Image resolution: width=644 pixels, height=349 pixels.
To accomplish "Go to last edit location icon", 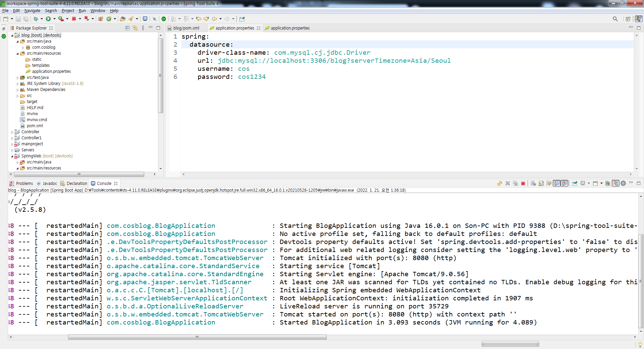I will pos(199,19).
